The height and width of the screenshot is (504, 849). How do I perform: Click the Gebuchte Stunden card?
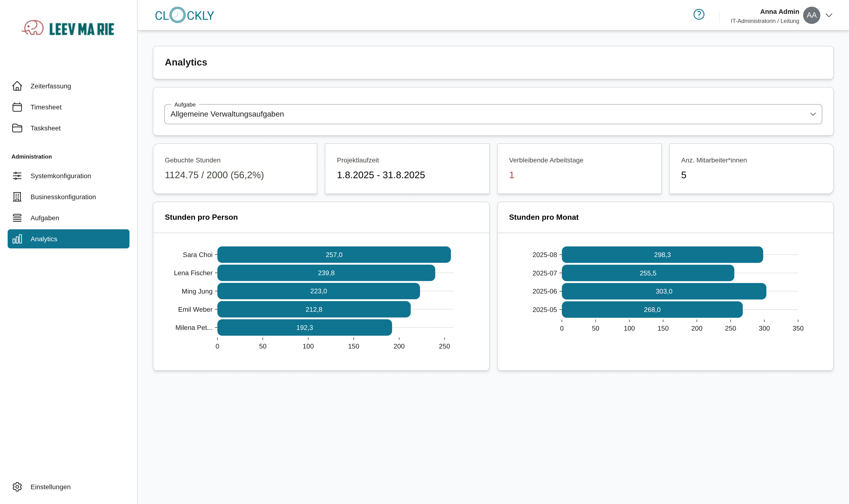(x=235, y=169)
